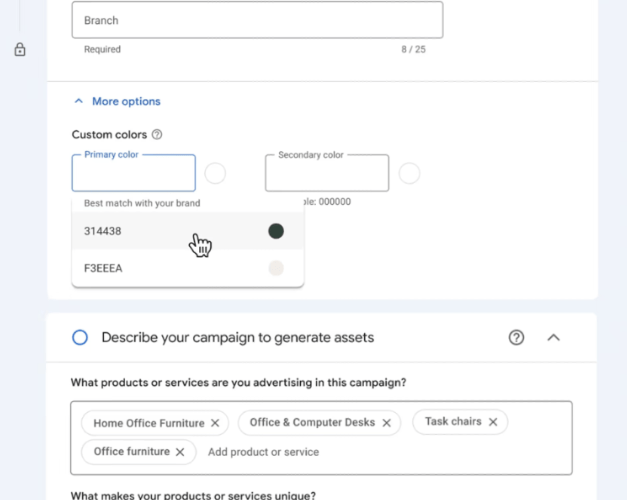Select color option 314438 from dropdown
627x500 pixels.
click(x=103, y=232)
